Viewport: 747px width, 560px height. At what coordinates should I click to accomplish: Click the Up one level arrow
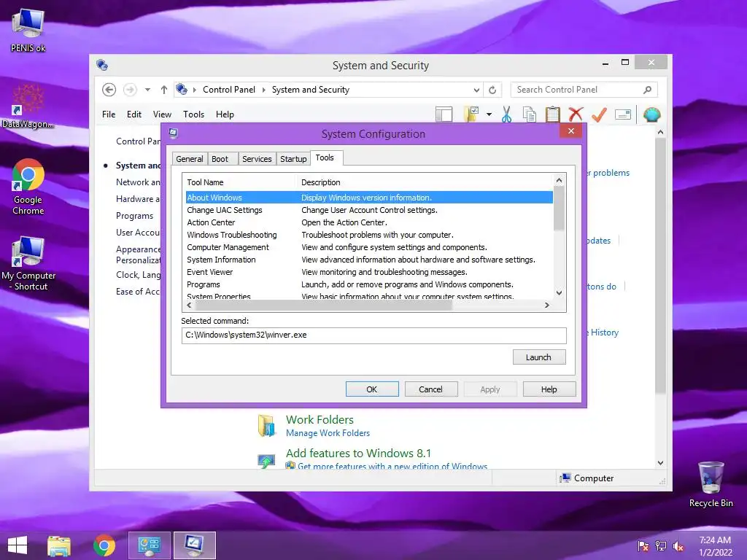(164, 90)
